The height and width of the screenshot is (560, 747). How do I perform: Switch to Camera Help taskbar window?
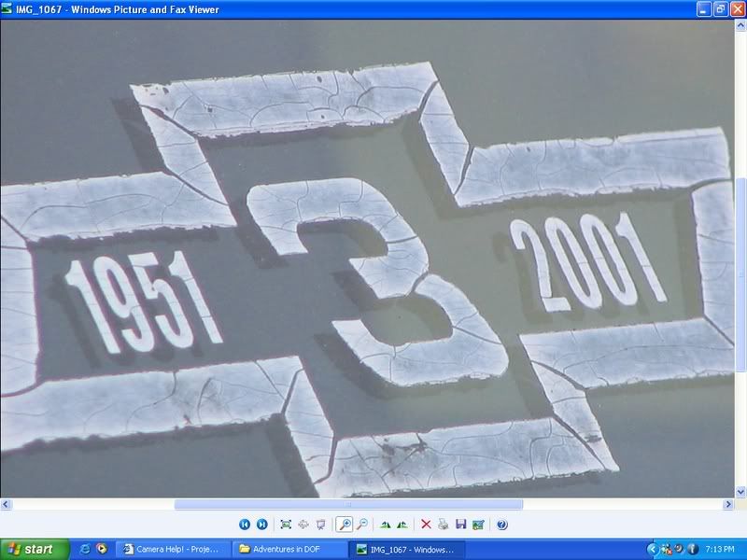point(173,550)
